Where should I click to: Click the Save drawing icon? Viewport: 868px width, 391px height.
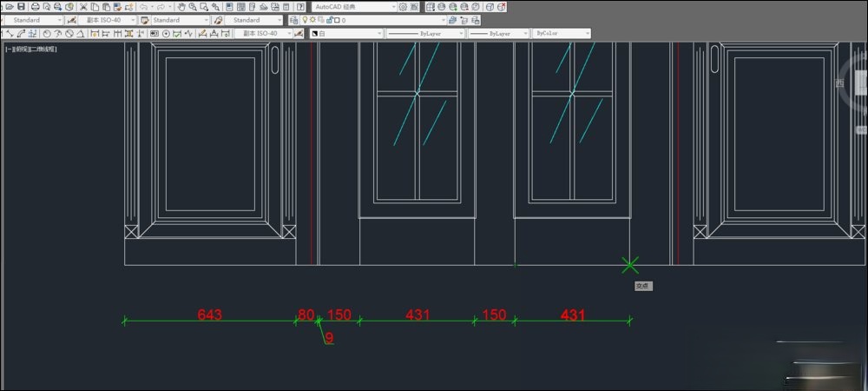(x=21, y=7)
